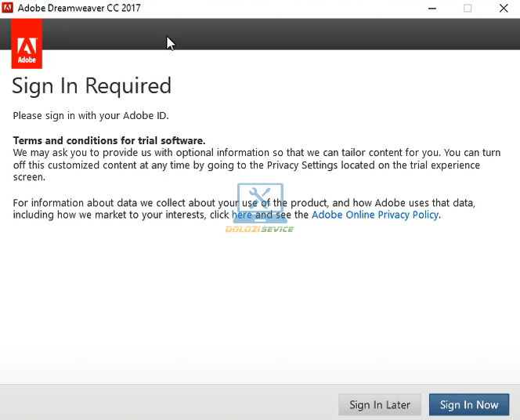This screenshot has width=520, height=420.
Task: Click the DOLOZI SEVICE watermark text
Action: (x=259, y=229)
